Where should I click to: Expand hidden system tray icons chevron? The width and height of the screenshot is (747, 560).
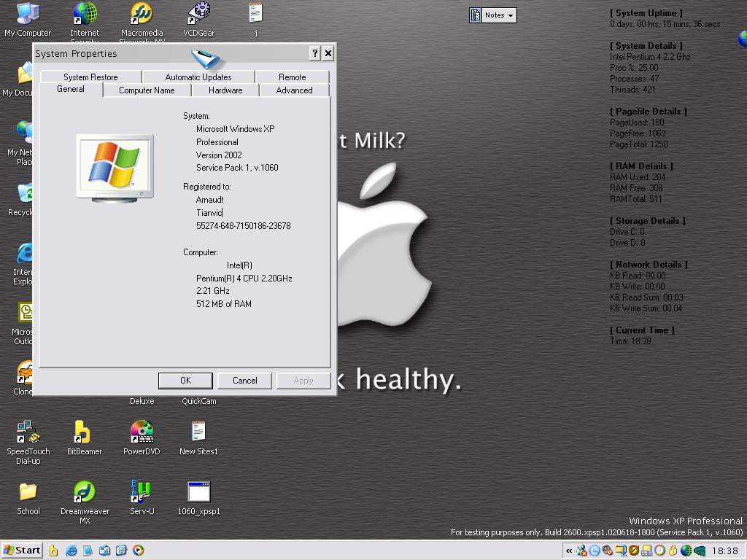tap(569, 551)
